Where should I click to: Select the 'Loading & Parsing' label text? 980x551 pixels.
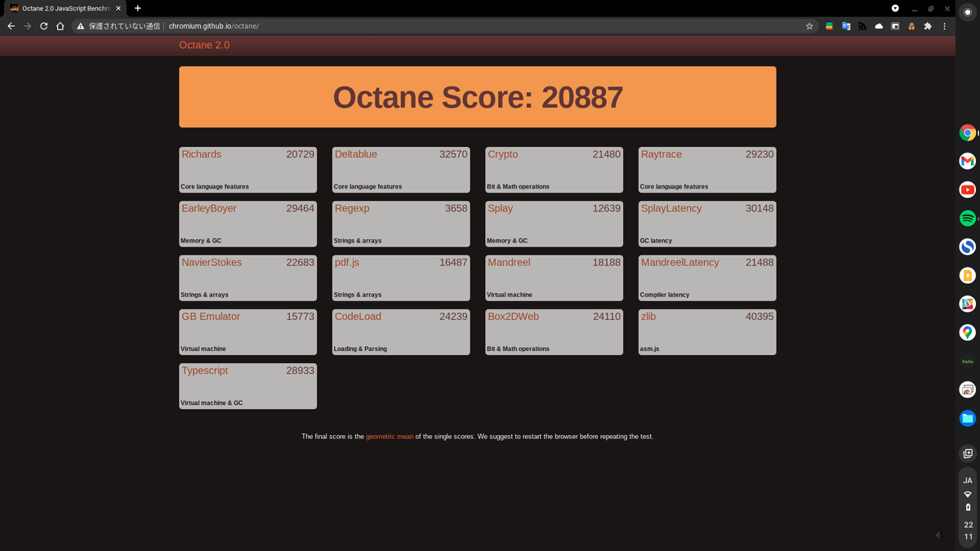point(360,349)
